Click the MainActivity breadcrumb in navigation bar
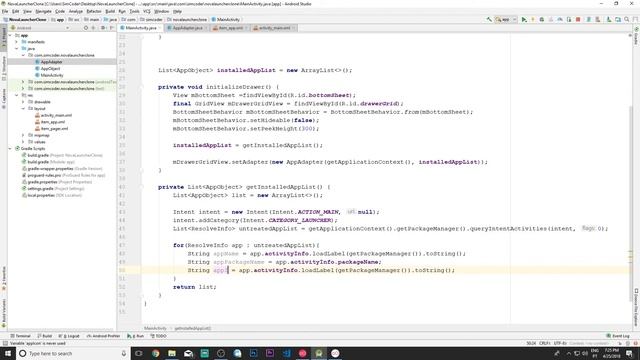 coord(225,19)
